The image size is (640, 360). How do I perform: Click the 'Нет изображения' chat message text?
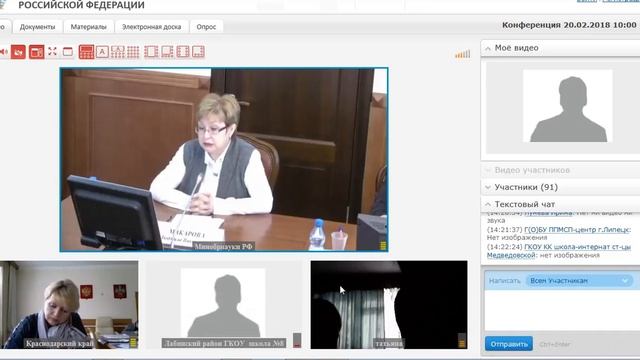tap(517, 238)
